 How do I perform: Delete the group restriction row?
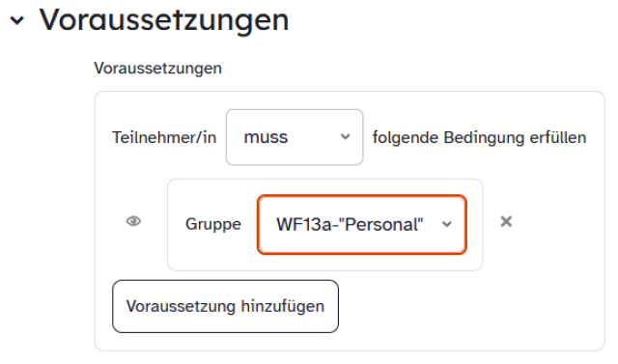click(x=506, y=221)
